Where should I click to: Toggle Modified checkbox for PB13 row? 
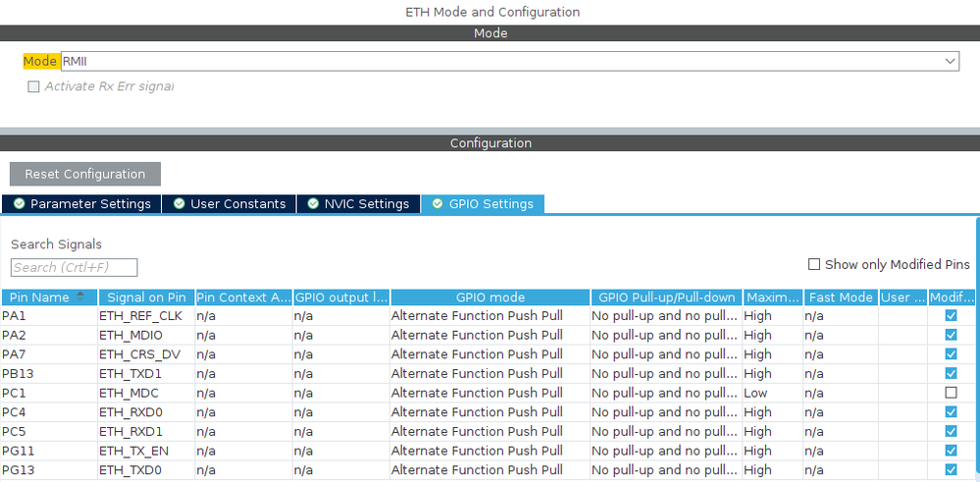click(x=952, y=373)
